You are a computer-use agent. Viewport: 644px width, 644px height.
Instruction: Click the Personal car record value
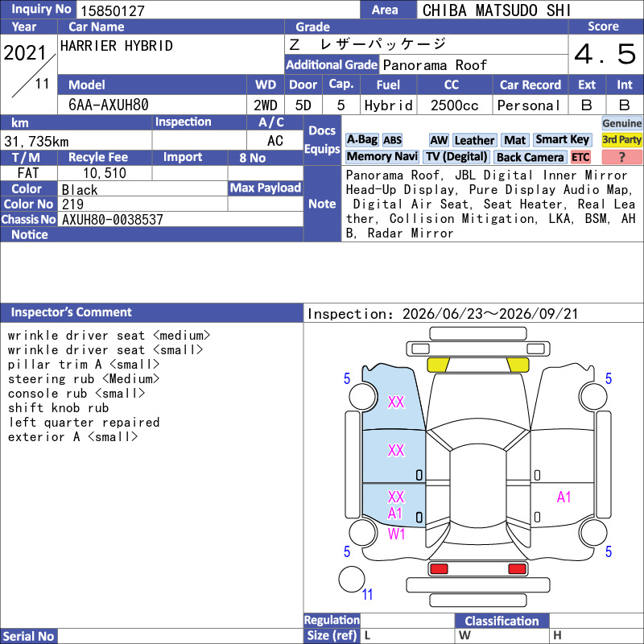[x=529, y=105]
